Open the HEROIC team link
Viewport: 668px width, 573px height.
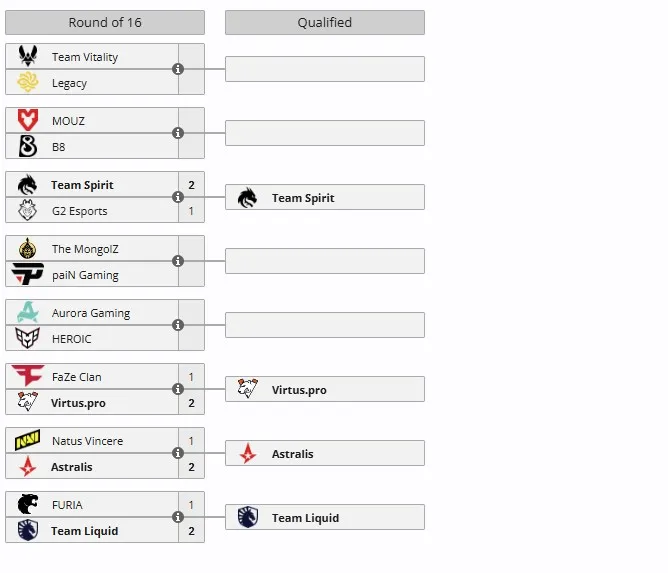click(72, 339)
